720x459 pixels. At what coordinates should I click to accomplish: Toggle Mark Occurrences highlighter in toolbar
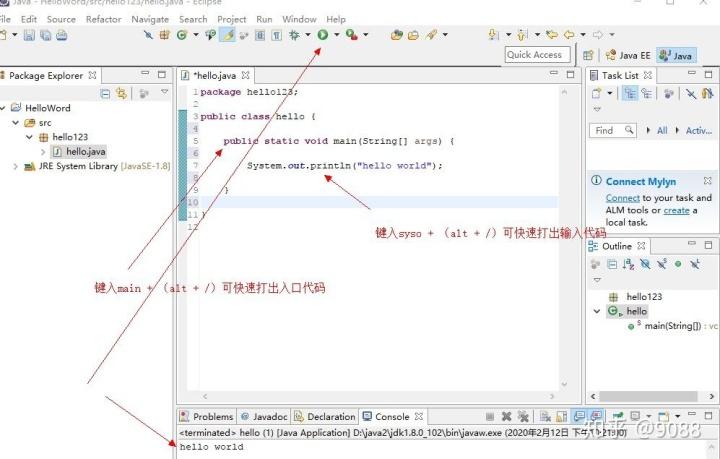[228, 34]
